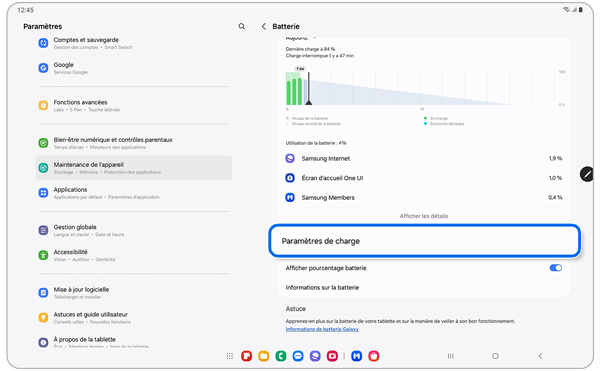The height and width of the screenshot is (371, 600).
Task: Tap the recent apps navigation button
Action: [451, 356]
